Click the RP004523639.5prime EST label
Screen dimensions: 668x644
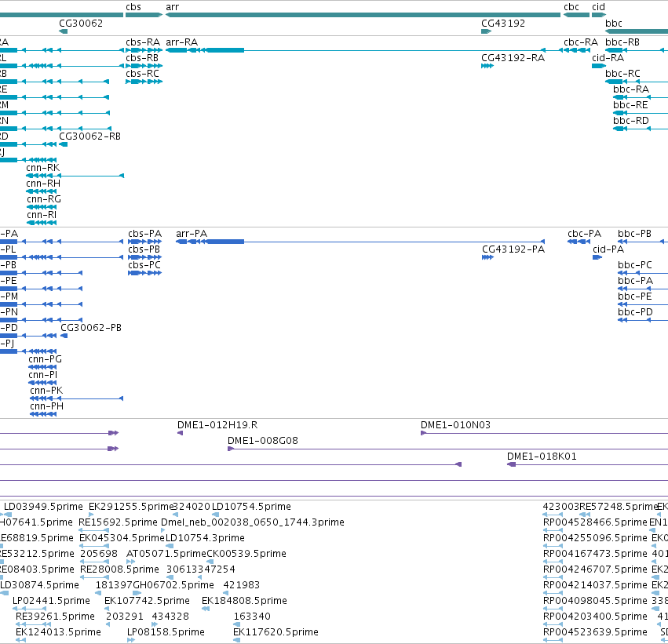click(595, 632)
